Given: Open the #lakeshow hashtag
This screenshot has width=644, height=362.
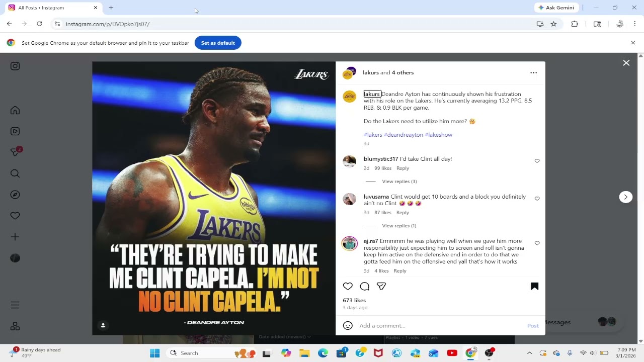Looking at the screenshot, I should (438, 135).
